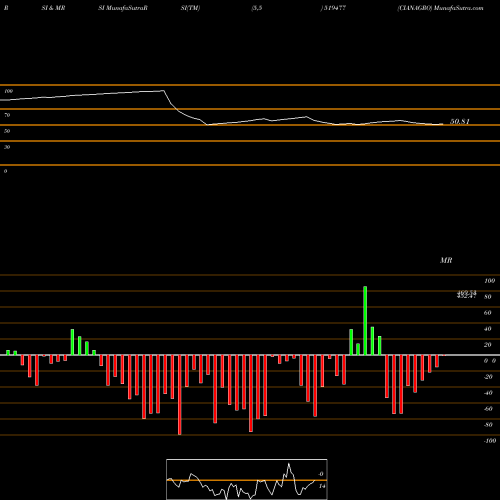Click the MR axis label 100
Screen dimensions: 500x500
(489, 281)
